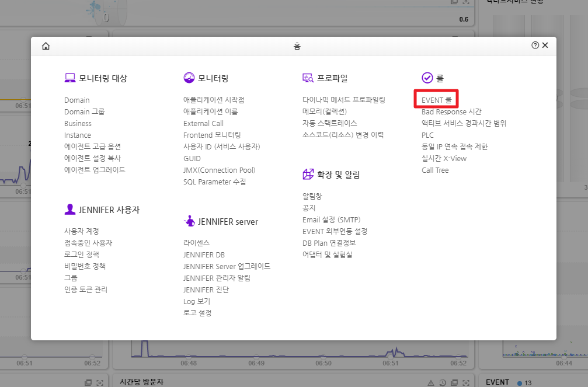Click the JENNIFER 사용자 person icon
Screen dimensions: 588x387
coord(69,209)
